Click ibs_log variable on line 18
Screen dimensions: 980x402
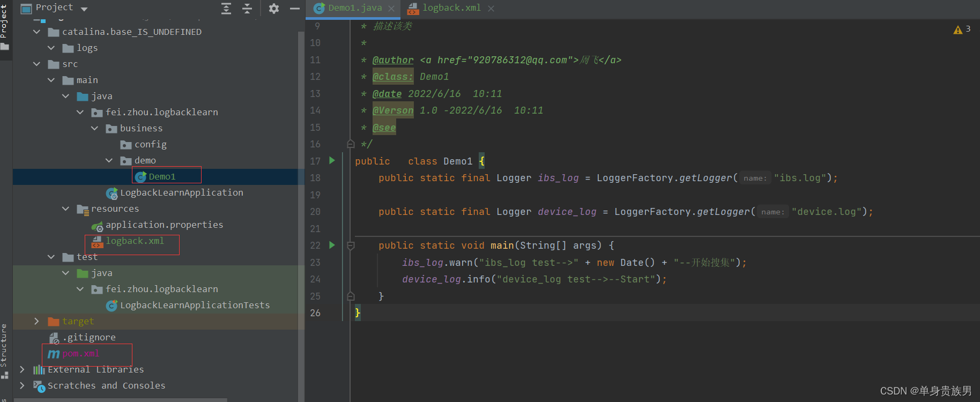coord(558,178)
